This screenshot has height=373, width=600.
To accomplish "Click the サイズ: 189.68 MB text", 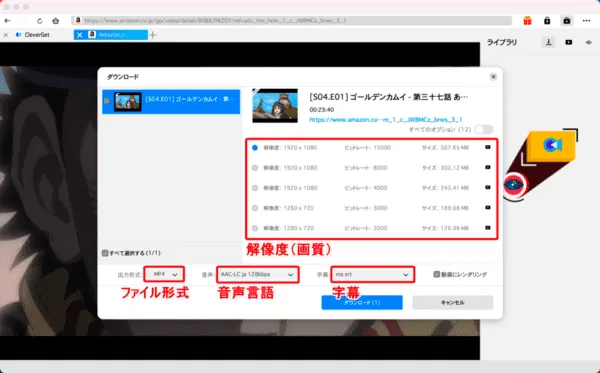I will click(x=445, y=208).
